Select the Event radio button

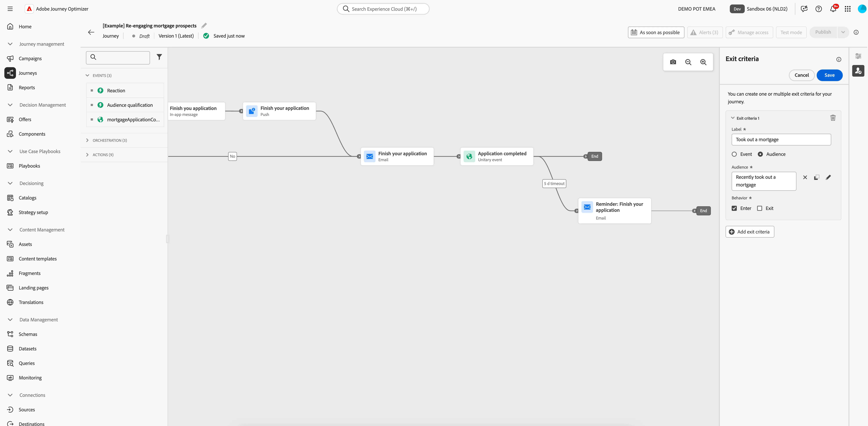[734, 154]
